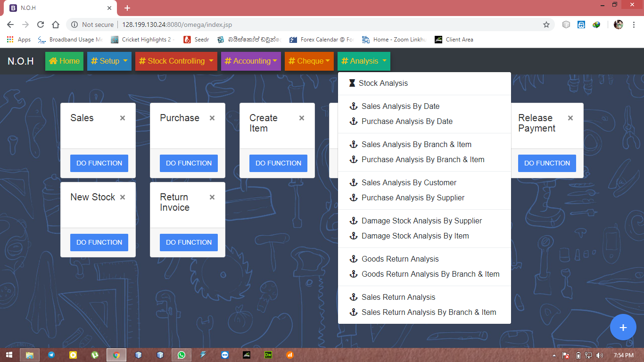Viewport: 644px width, 362px height.
Task: Select Purchase Analysis By Date
Action: 424,122
